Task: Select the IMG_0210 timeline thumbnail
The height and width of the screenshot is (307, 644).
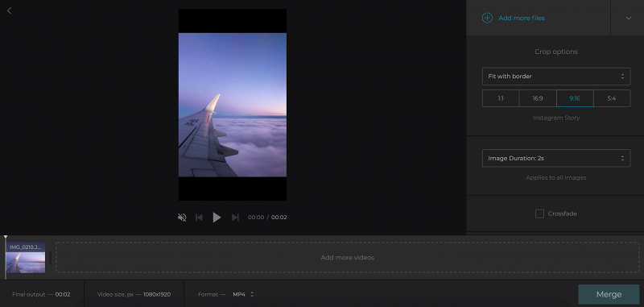Action: click(26, 258)
